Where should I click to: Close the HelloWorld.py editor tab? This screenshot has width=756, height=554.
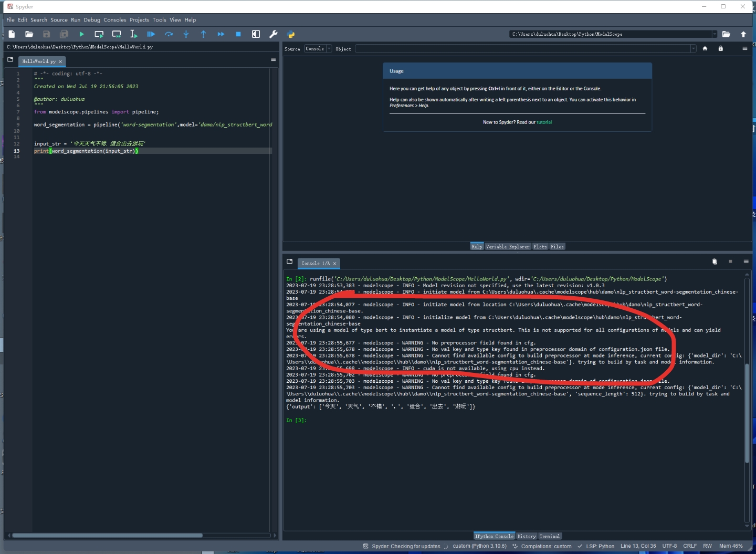coord(60,61)
